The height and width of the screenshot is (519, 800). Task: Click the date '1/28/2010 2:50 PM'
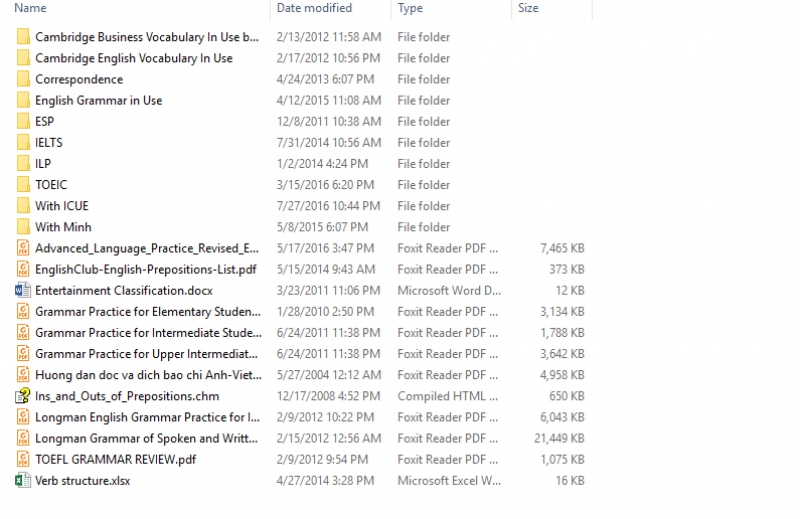pos(326,311)
